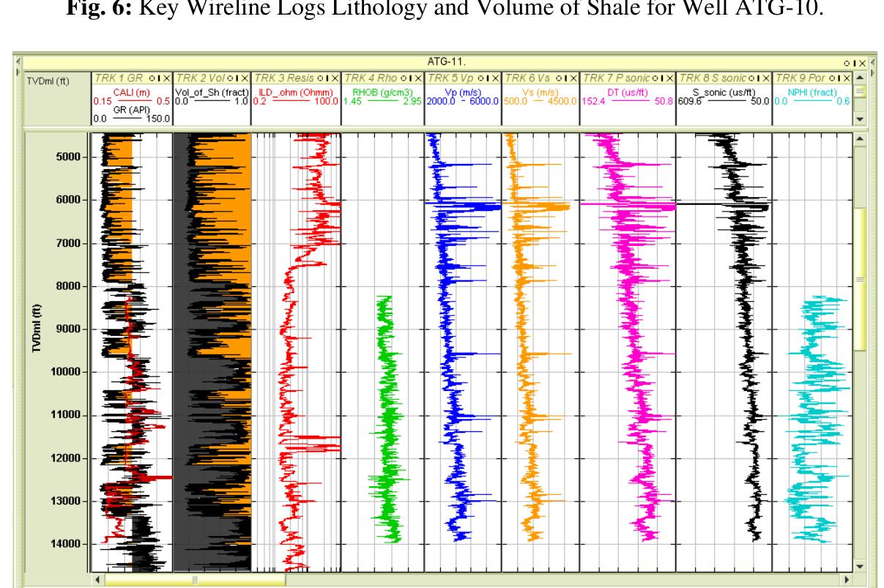
Task: Click the bar icon on TRK 3 Resis header
Action: 327,78
